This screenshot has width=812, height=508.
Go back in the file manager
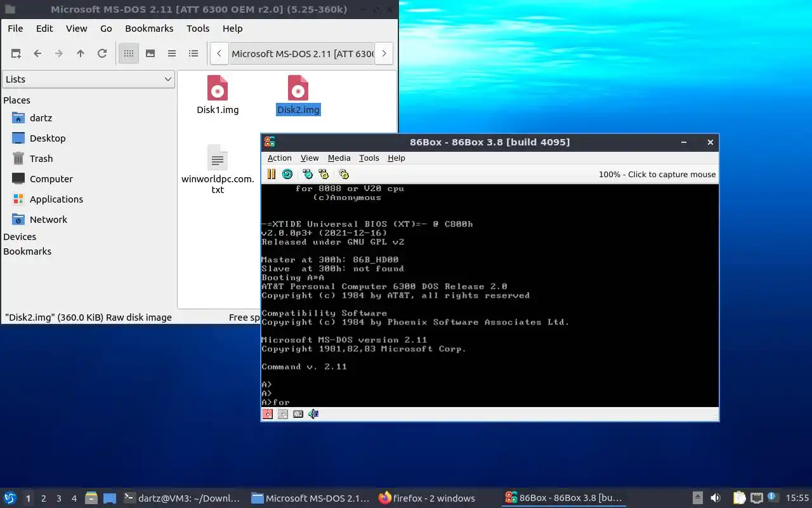click(x=37, y=54)
